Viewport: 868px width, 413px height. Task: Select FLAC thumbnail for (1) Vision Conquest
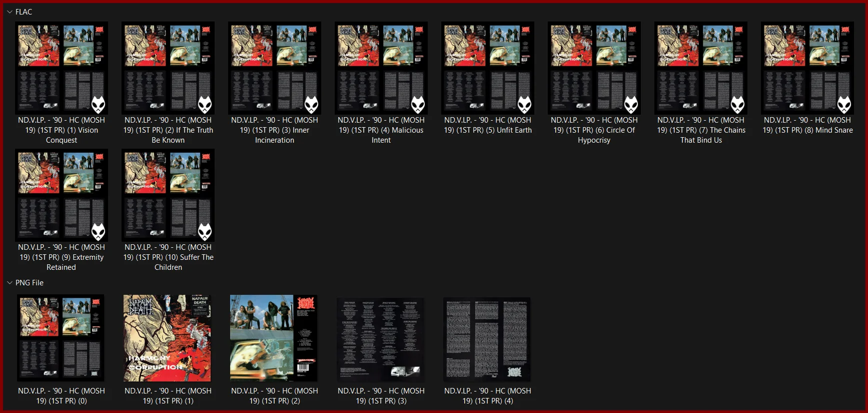tap(62, 68)
